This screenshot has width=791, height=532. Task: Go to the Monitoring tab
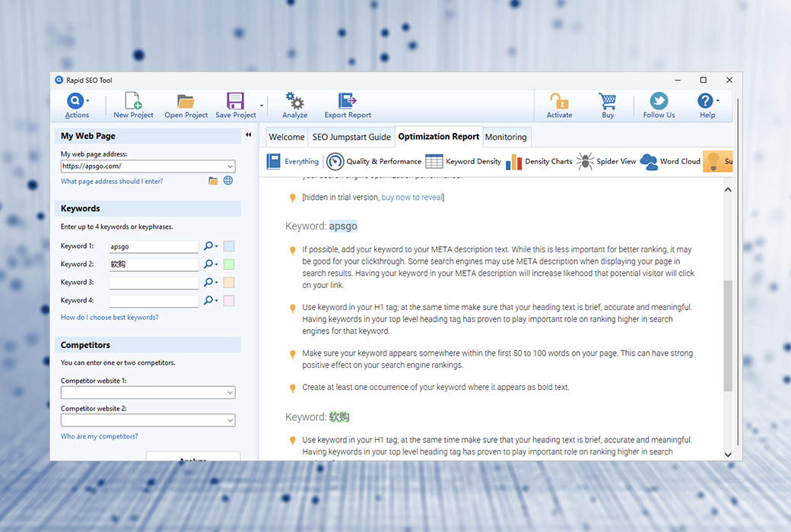coord(506,137)
